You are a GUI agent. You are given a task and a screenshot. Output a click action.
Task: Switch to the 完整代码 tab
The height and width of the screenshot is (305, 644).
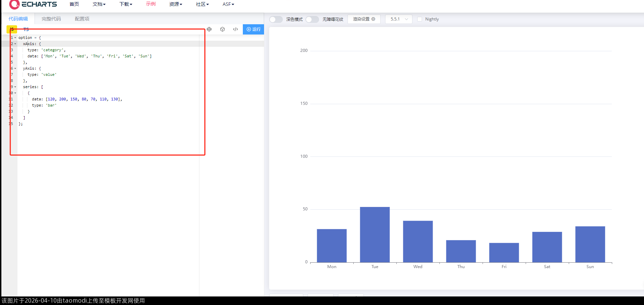click(x=51, y=19)
